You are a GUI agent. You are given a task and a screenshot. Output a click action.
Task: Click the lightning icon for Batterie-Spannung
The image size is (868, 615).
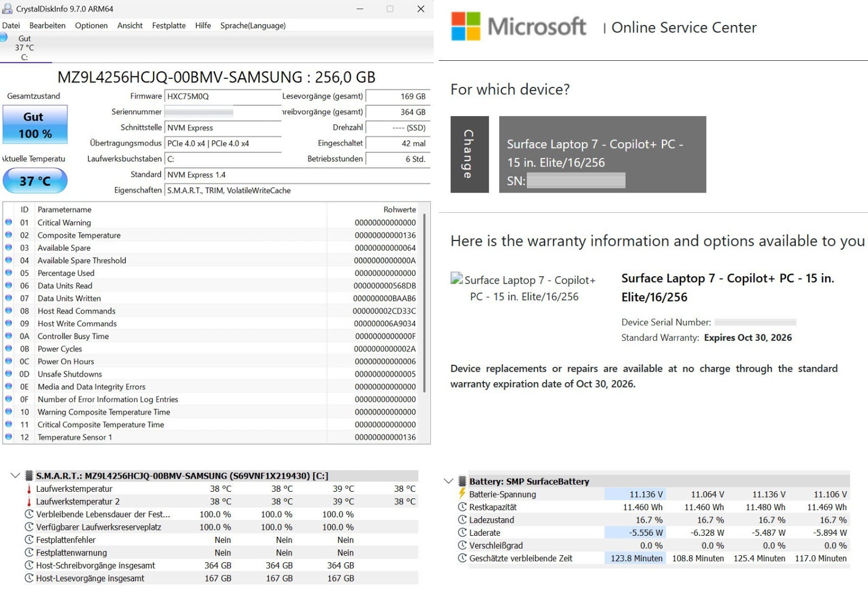[x=462, y=494]
